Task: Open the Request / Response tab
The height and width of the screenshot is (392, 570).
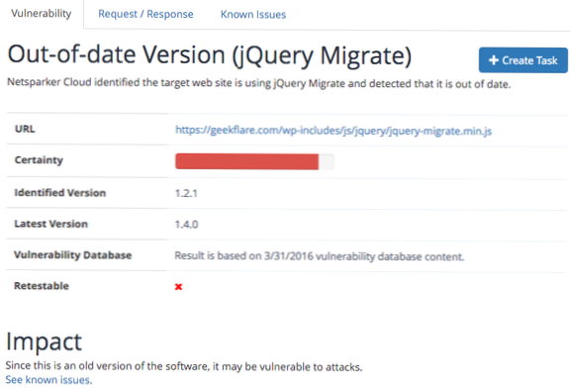Action: coord(145,14)
